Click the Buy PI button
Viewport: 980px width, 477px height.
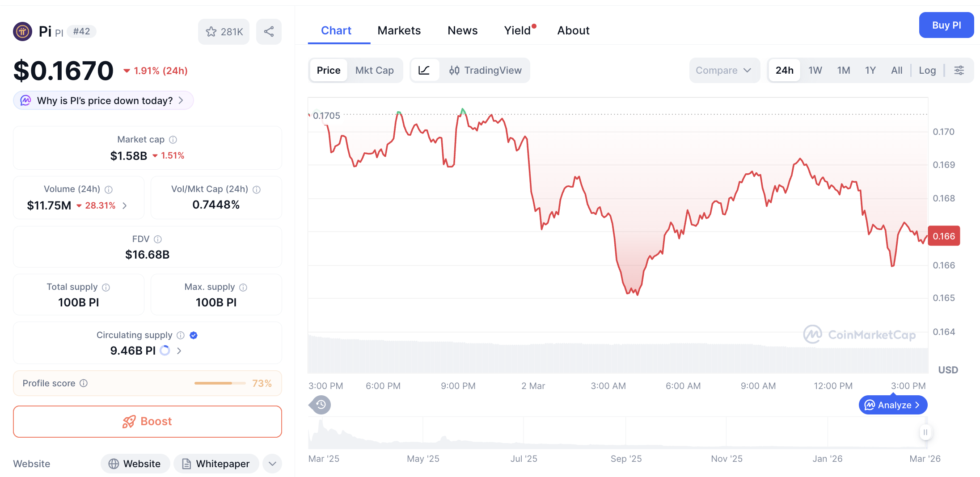[946, 25]
